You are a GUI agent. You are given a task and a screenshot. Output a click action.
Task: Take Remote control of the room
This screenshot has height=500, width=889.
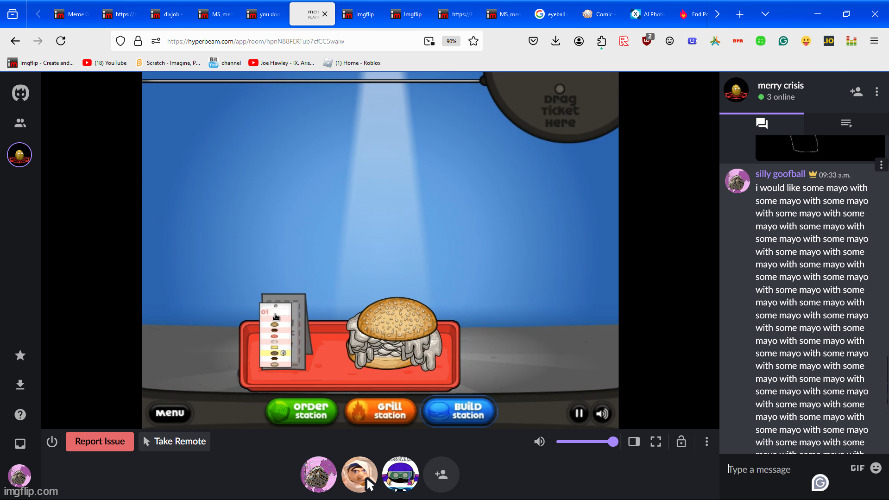tap(174, 441)
